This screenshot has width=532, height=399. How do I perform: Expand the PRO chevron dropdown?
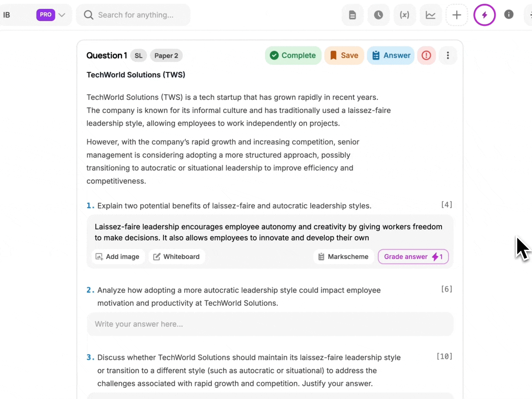(x=62, y=15)
